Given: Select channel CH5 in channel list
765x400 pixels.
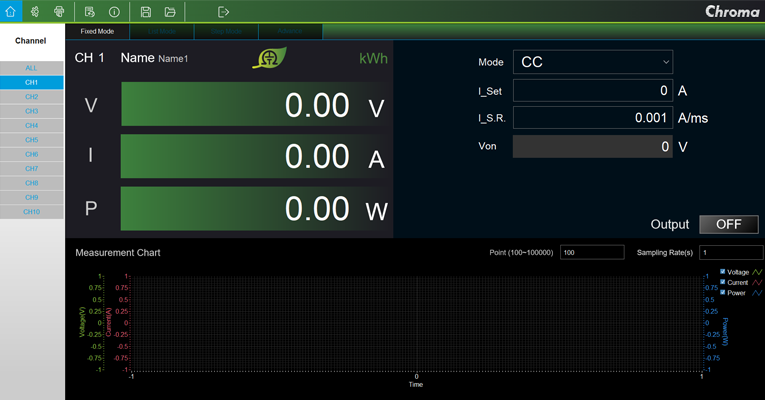Looking at the screenshot, I should pyautogui.click(x=32, y=140).
